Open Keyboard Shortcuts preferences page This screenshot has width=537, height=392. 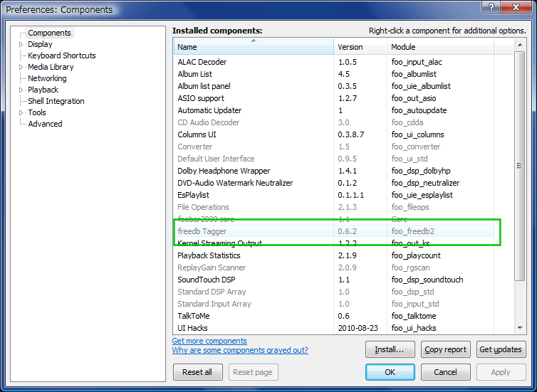pyautogui.click(x=62, y=55)
